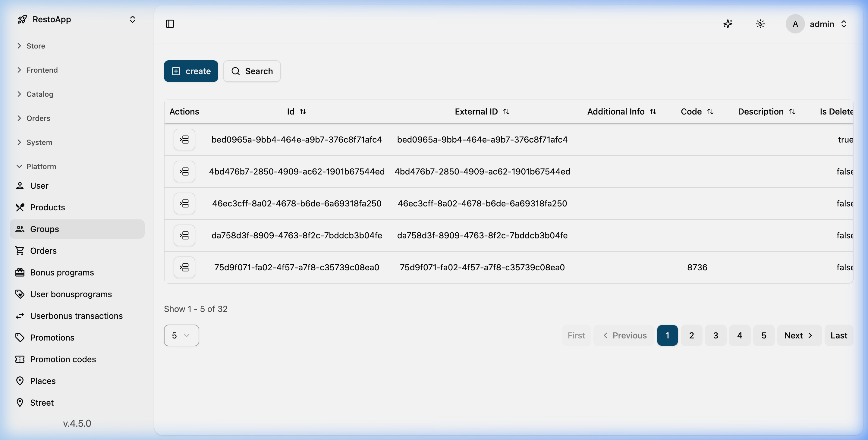Toggle the light/dark theme sun icon
Image resolution: width=868 pixels, height=440 pixels.
pos(760,24)
